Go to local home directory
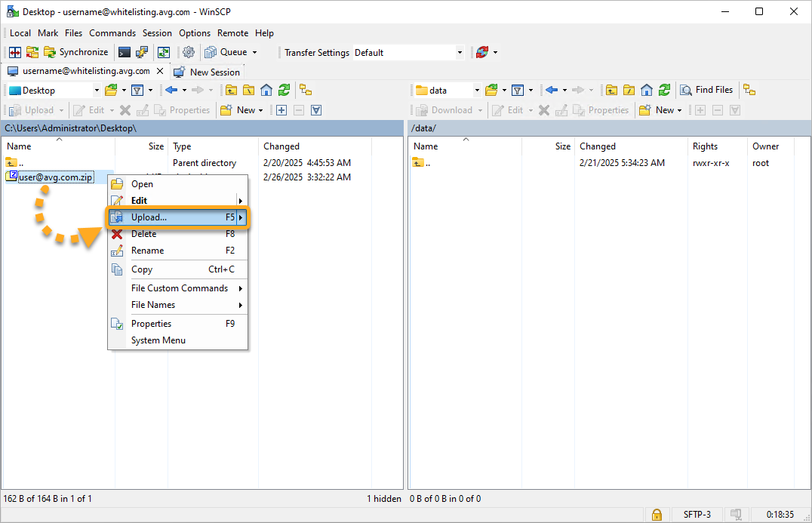 coord(266,90)
